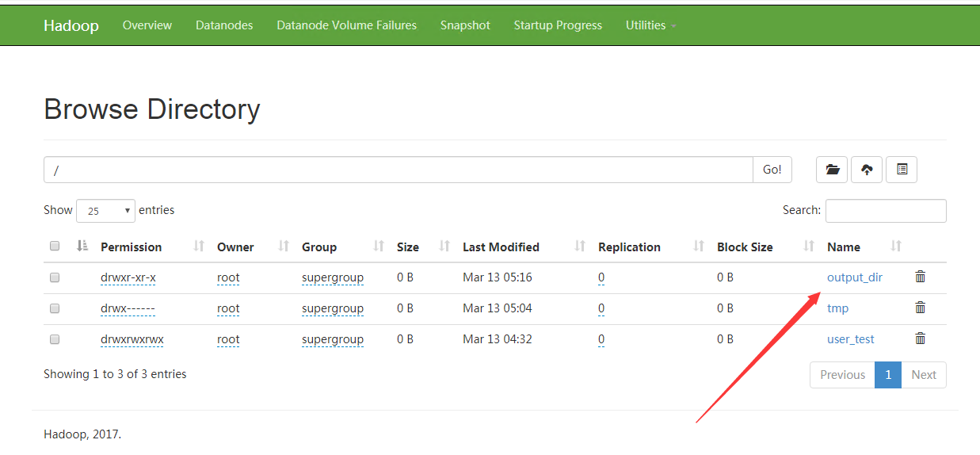980x455 pixels.
Task: Click the Mar 13 05:16 date cell
Action: (498, 277)
